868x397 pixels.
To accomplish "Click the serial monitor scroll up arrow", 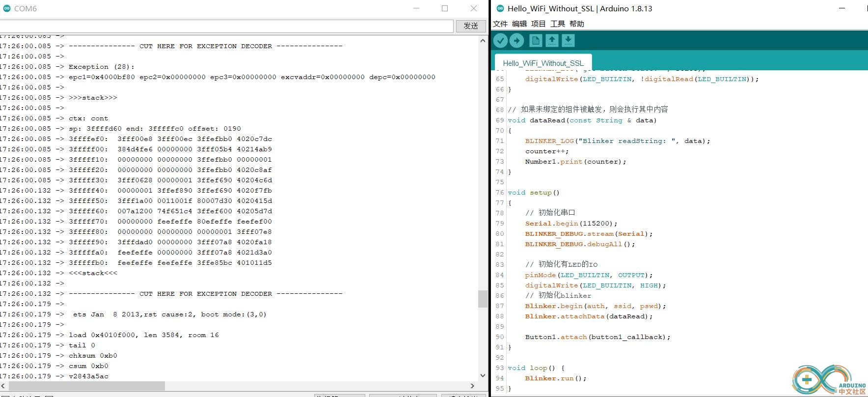I will [x=483, y=41].
